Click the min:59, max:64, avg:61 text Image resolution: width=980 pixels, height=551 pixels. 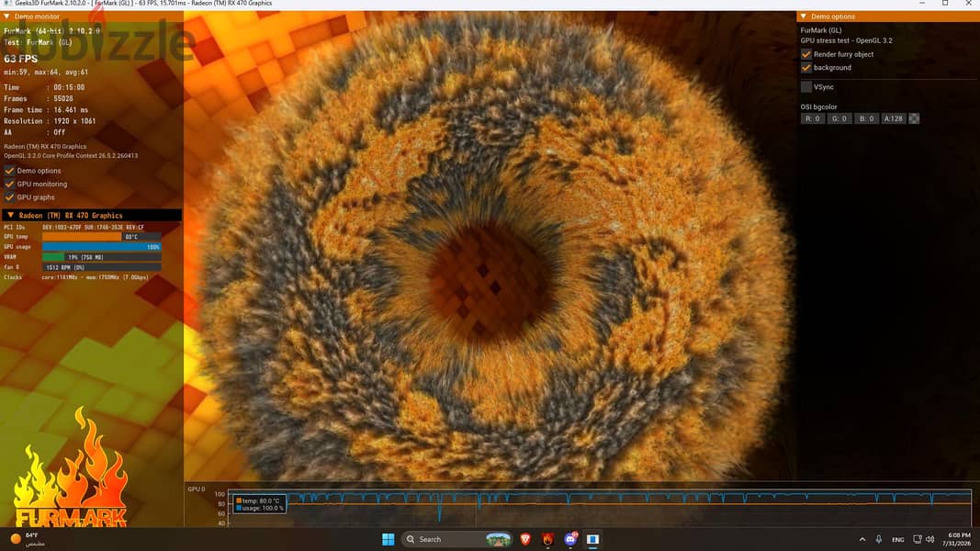[46, 73]
